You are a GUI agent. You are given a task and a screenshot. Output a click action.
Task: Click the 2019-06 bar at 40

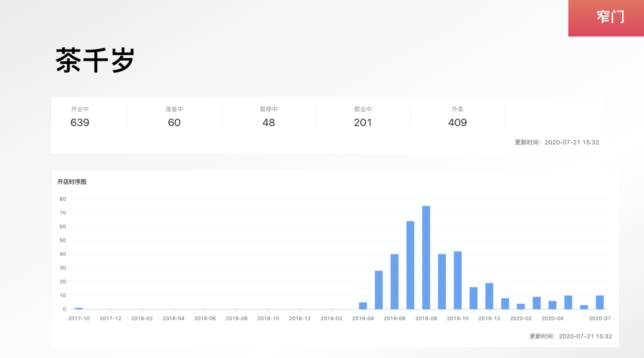coord(395,281)
